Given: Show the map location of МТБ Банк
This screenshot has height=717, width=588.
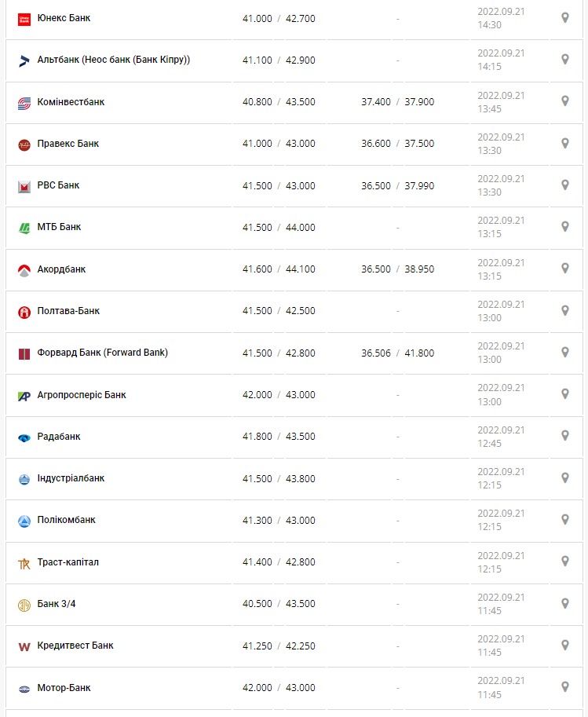Looking at the screenshot, I should click(564, 227).
